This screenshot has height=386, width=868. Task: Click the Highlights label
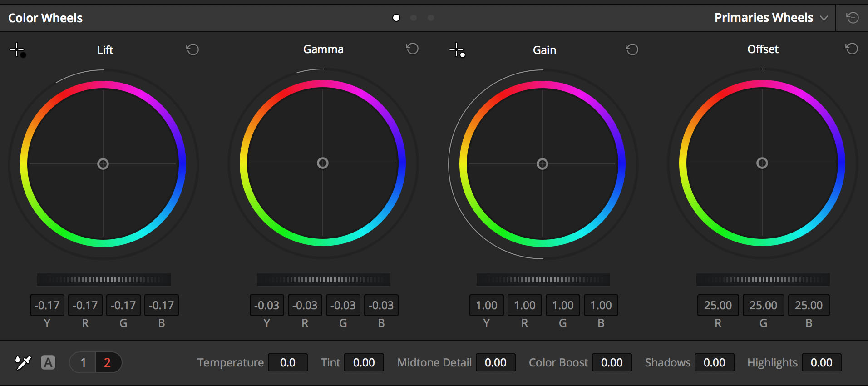click(x=772, y=363)
